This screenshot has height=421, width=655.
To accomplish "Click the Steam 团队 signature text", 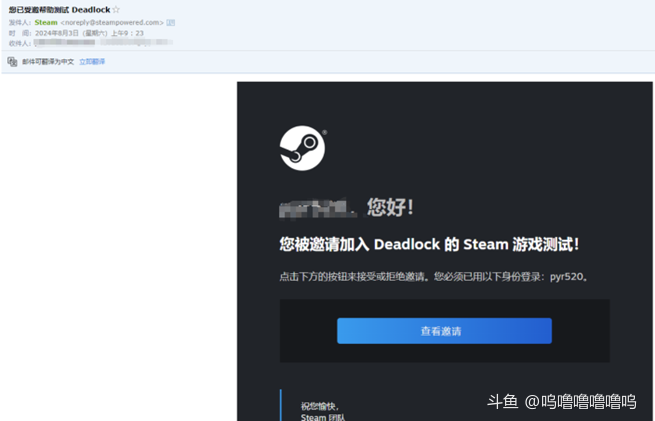I will pyautogui.click(x=321, y=417).
